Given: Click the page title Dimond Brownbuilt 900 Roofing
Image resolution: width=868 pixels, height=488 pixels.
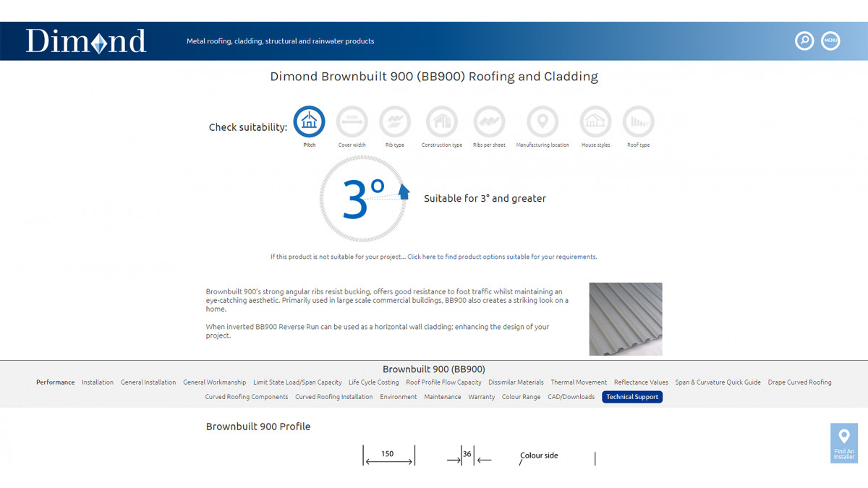Looking at the screenshot, I should point(434,77).
